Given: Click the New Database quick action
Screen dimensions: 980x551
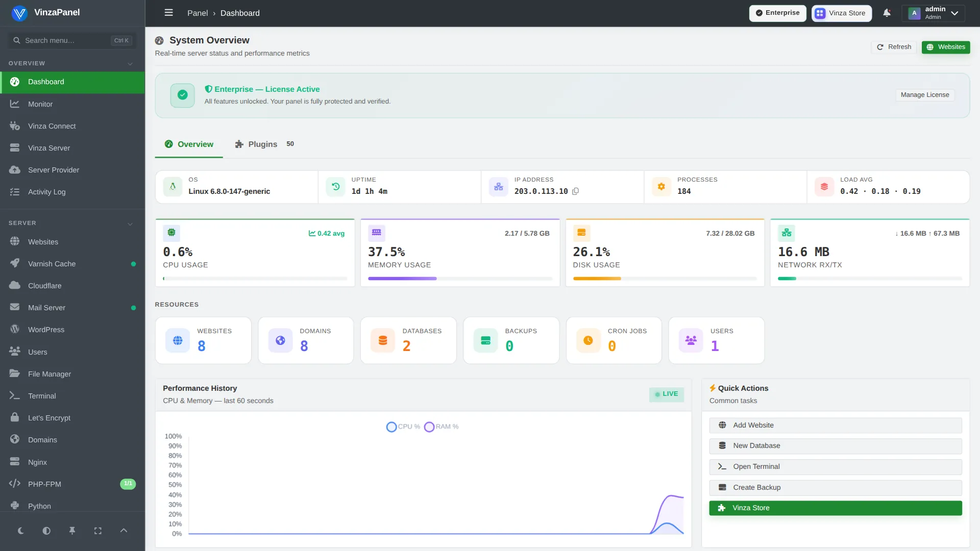Looking at the screenshot, I should [836, 446].
